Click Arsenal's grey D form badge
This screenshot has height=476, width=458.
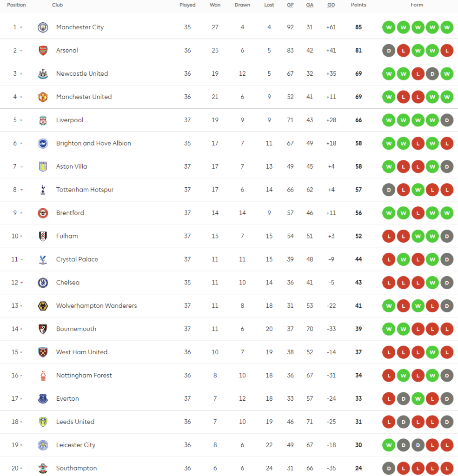[389, 51]
